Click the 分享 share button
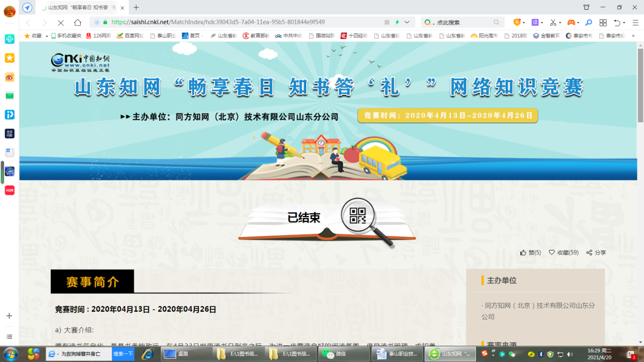The image size is (644, 362). pos(596,252)
